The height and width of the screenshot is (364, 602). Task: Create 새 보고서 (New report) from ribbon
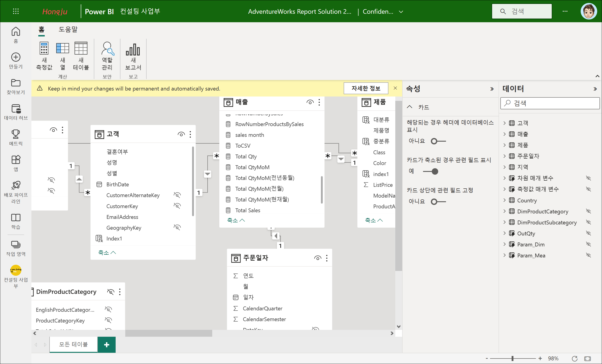[133, 50]
